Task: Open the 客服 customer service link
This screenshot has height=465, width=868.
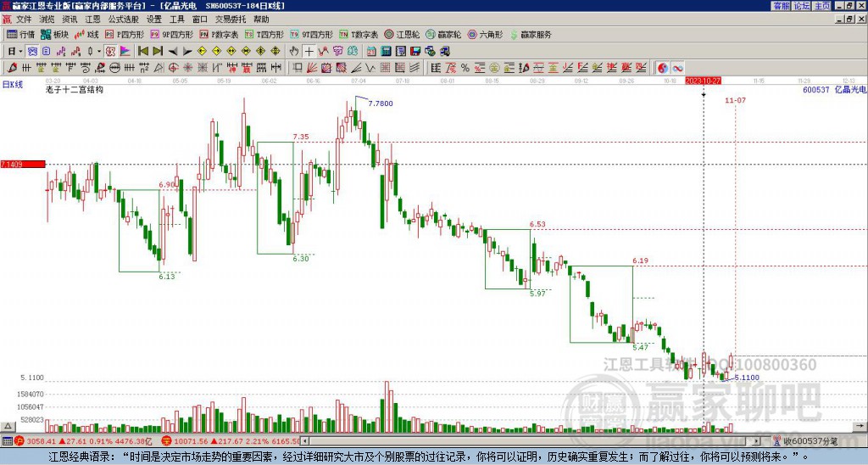Action: tap(781, 6)
